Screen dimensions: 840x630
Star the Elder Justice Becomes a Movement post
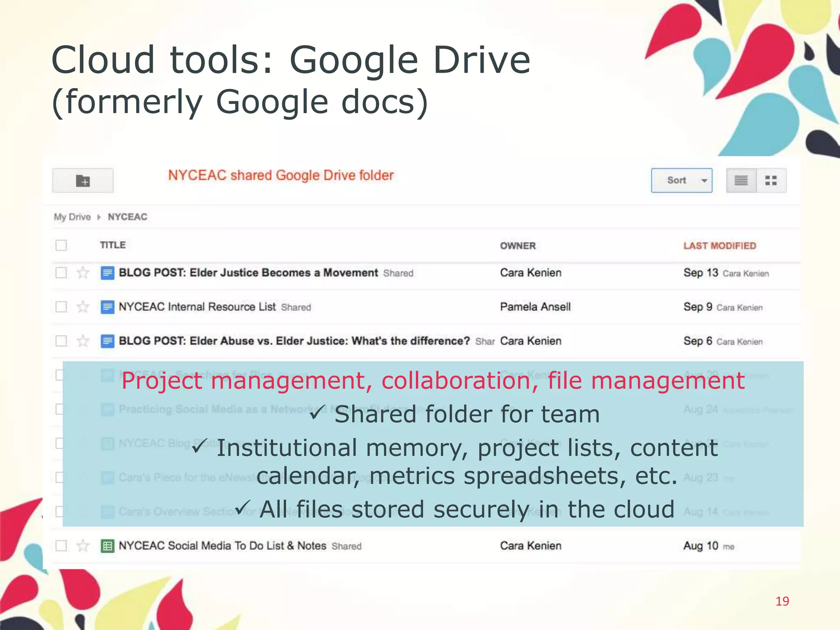coord(83,272)
